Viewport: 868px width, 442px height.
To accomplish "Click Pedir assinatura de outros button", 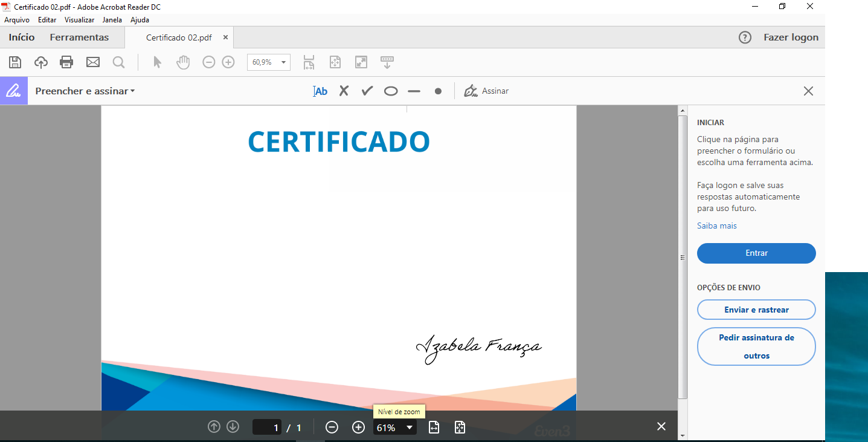I will (756, 346).
